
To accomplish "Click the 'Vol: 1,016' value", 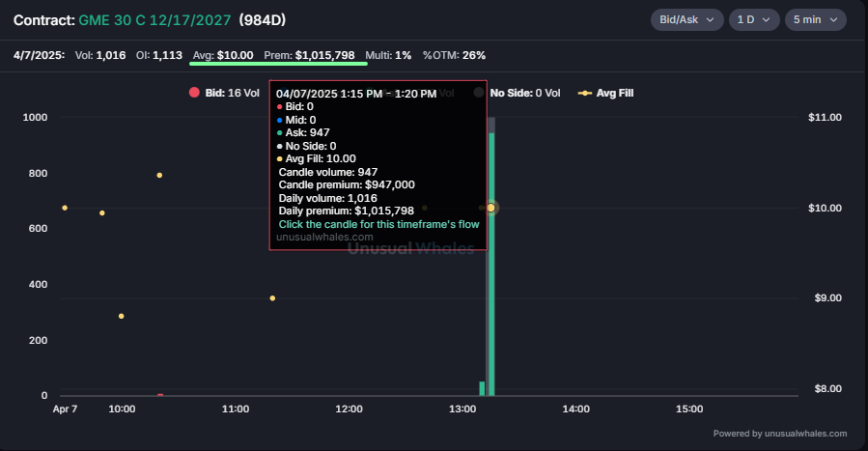I will (x=100, y=55).
